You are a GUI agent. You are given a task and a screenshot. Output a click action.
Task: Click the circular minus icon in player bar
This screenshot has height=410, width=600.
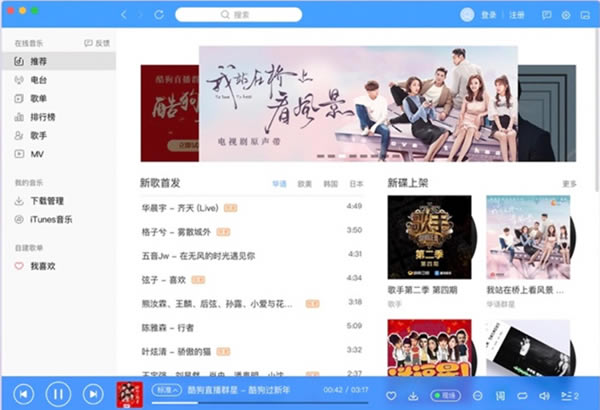coord(478,396)
